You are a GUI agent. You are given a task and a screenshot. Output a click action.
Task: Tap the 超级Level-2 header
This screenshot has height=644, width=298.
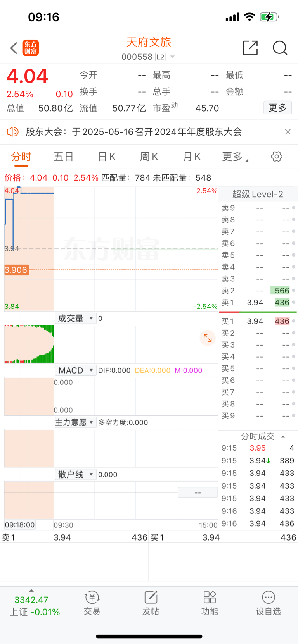[258, 194]
